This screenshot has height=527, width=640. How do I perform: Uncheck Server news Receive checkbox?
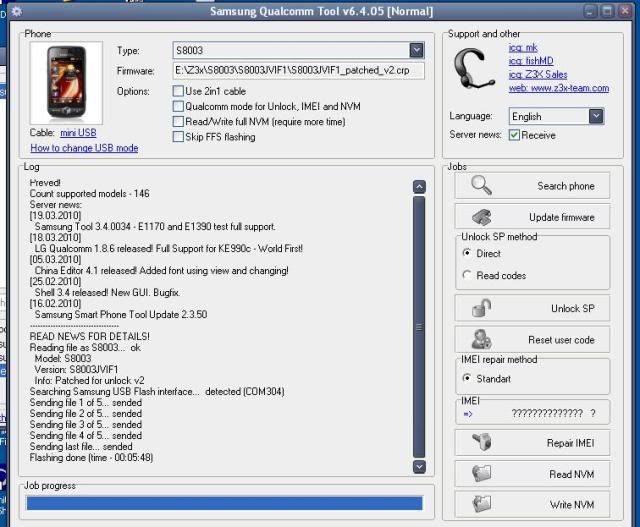coord(514,135)
